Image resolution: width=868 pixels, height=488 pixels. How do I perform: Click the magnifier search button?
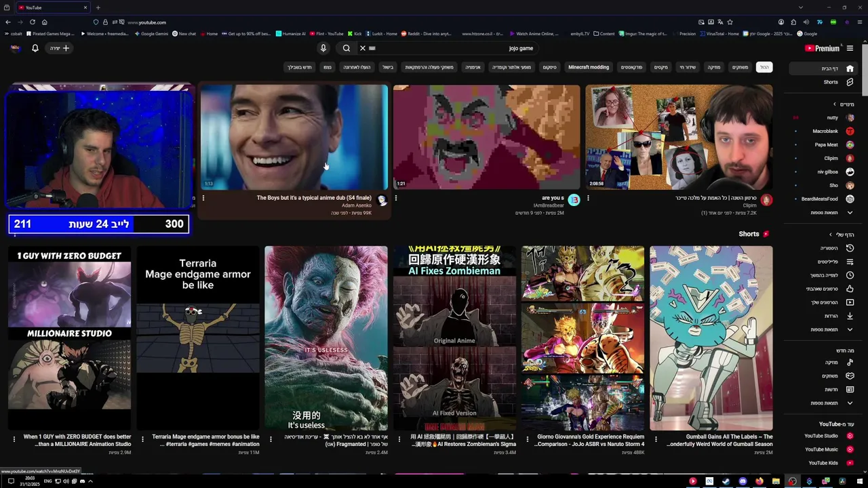pyautogui.click(x=347, y=48)
